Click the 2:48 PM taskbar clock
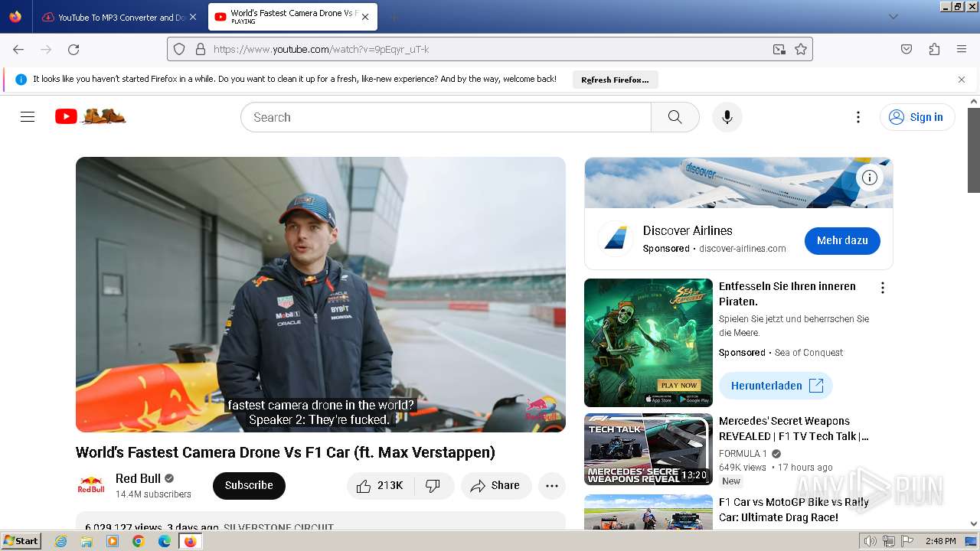 [940, 541]
